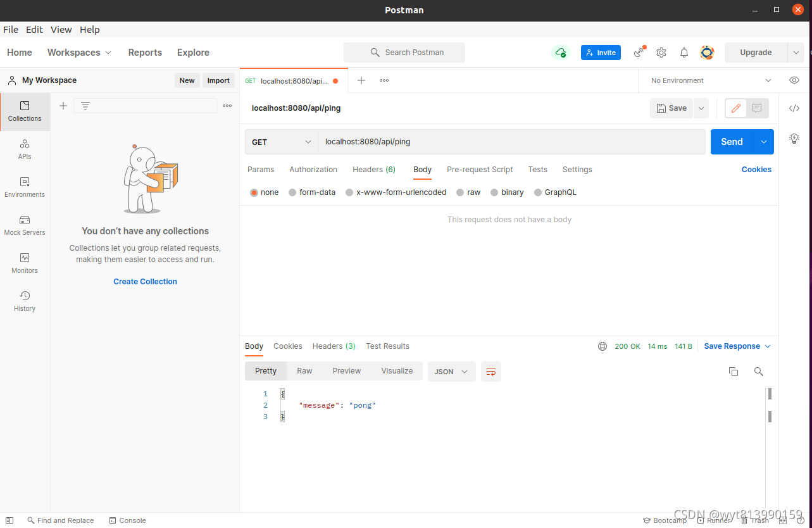Screen dimensions: 812x528
Task: Copy the response body
Action: [733, 372]
